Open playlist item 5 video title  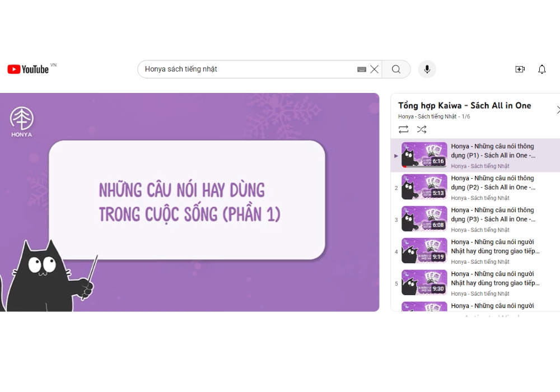point(495,278)
